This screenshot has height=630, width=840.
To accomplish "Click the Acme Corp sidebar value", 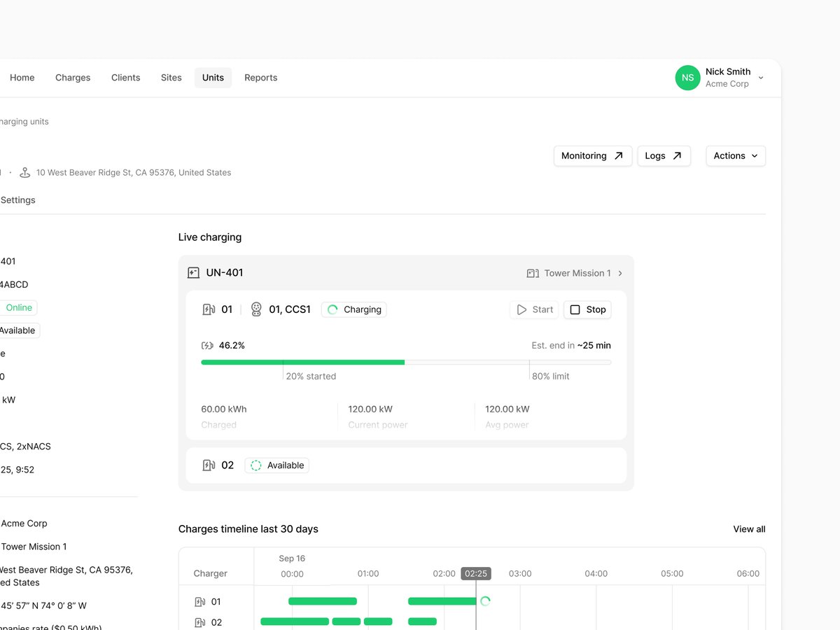I will 24,524.
